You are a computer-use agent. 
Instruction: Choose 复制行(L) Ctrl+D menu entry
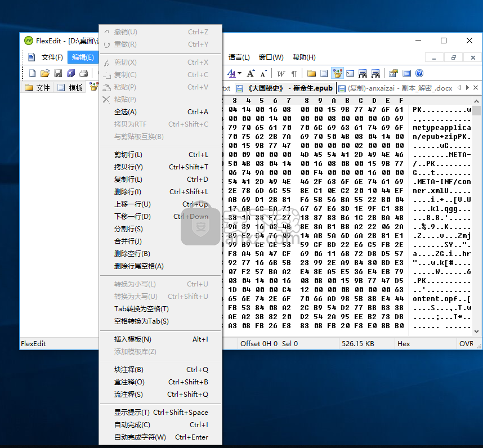pyautogui.click(x=160, y=179)
